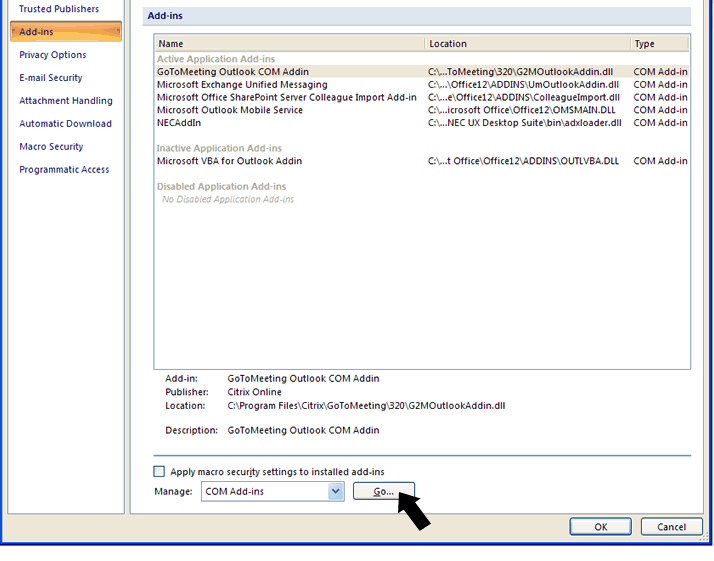The image size is (714, 561).
Task: Select the NECAddIn row
Action: [x=422, y=122]
